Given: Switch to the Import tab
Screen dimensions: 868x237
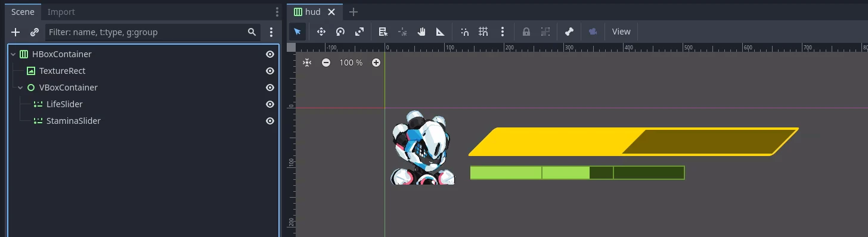Looking at the screenshot, I should [x=61, y=12].
